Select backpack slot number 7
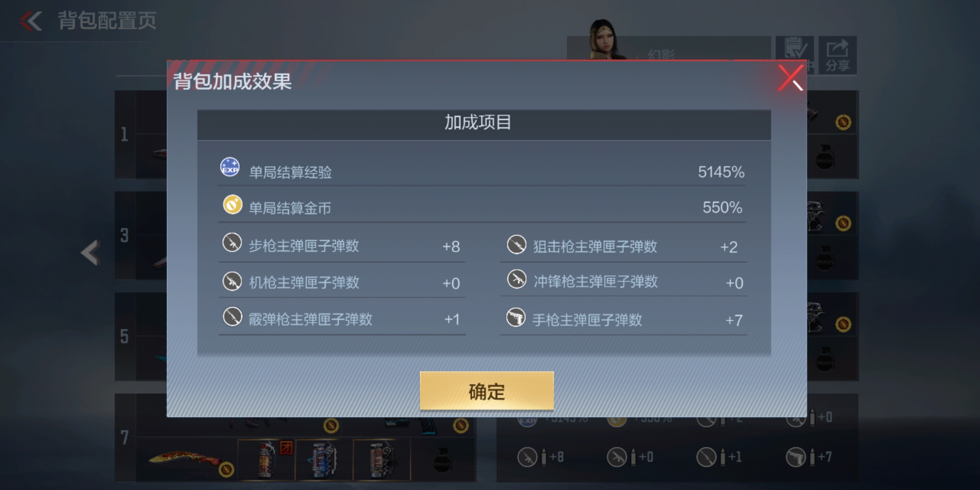The width and height of the screenshot is (980, 490). point(125,437)
